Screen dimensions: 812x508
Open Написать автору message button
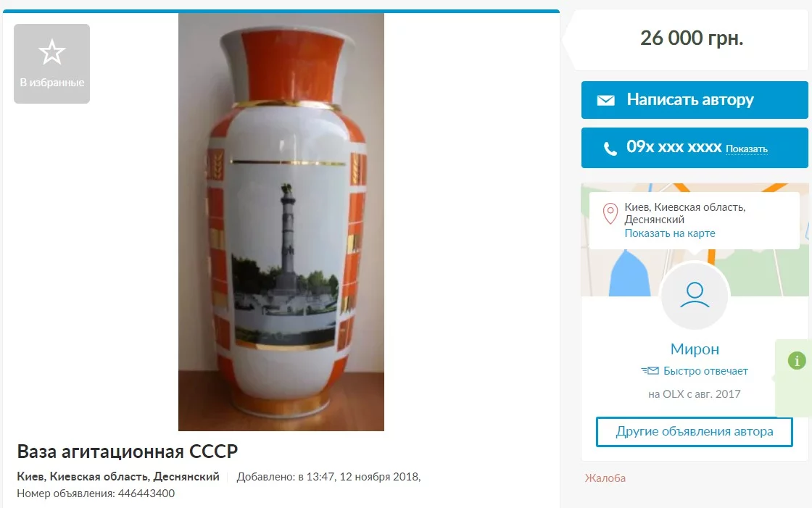coord(695,100)
